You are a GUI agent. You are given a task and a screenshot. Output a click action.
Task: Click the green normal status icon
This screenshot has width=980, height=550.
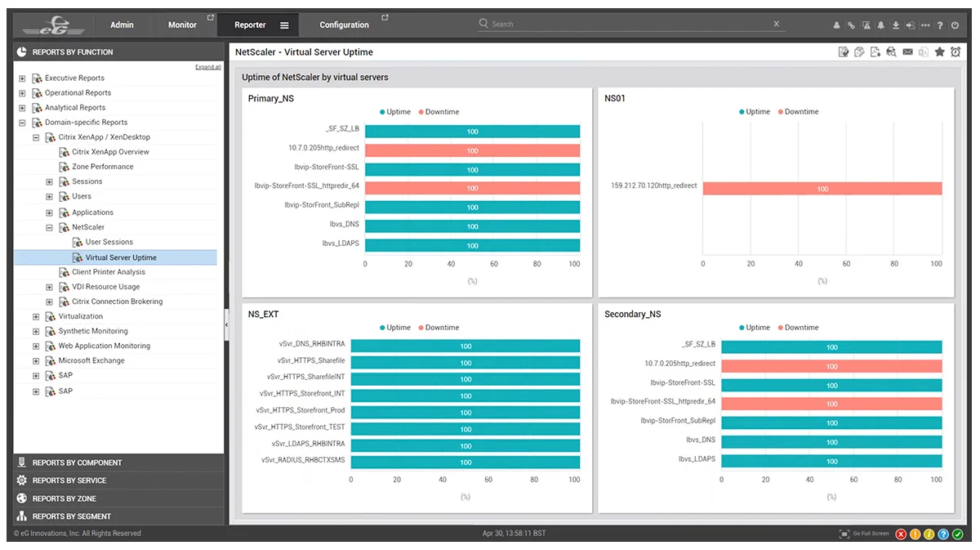click(958, 534)
